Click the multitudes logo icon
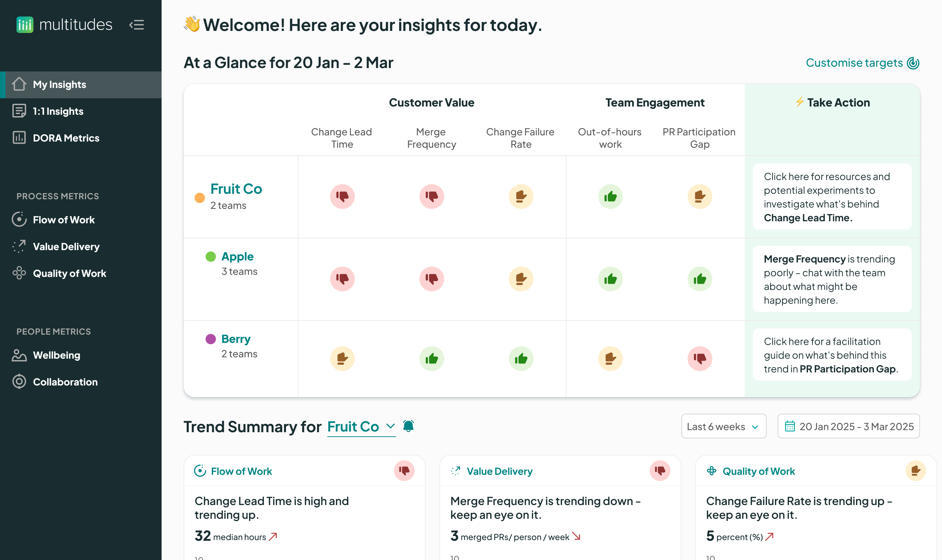 [25, 25]
